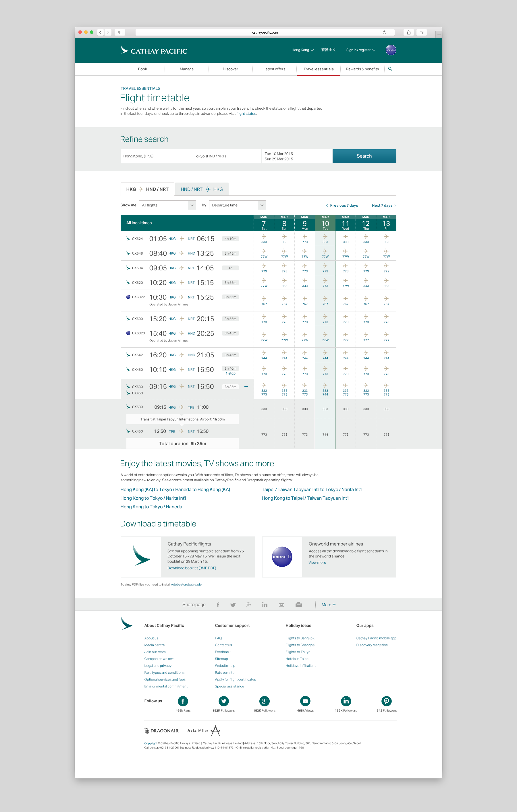Select the Mar 11 Wed date column

(345, 223)
